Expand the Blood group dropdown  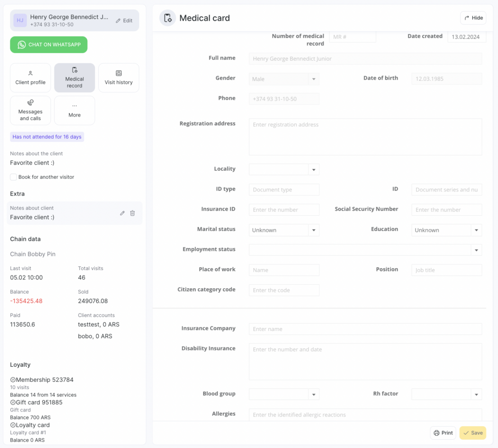314,395
